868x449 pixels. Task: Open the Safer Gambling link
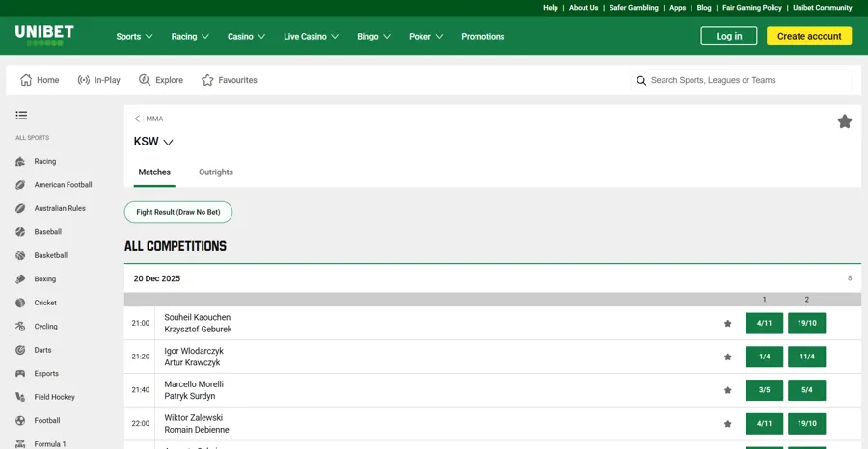click(x=634, y=8)
